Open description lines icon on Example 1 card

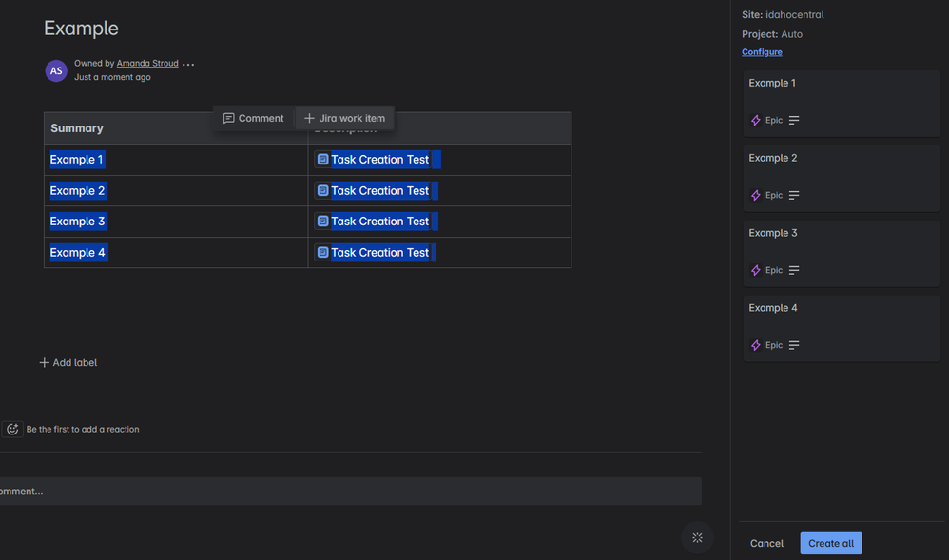point(794,120)
